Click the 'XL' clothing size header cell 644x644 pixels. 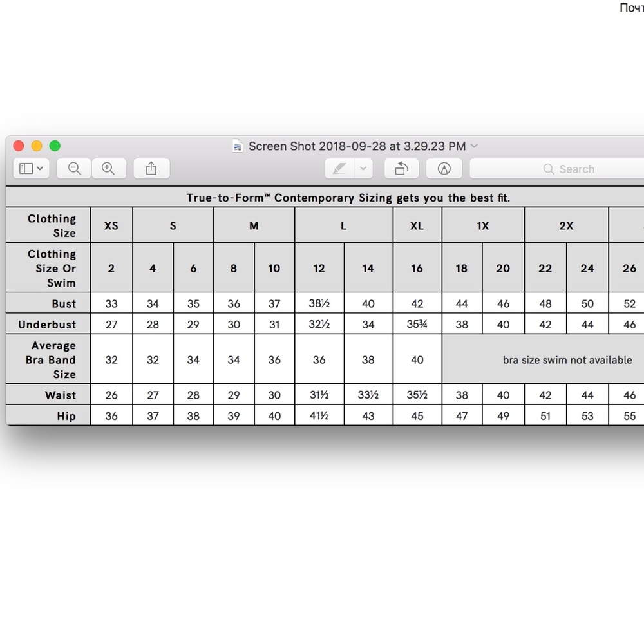417,225
